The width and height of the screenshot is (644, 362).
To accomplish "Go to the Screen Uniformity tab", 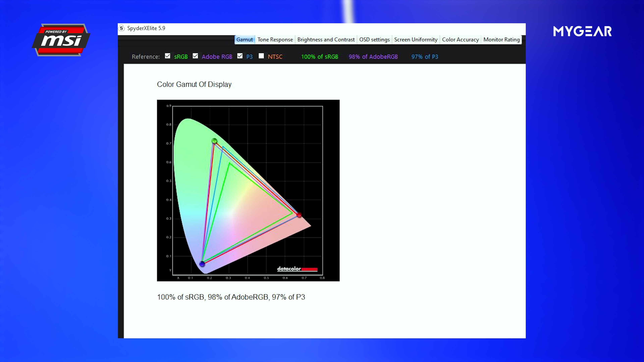I will click(x=416, y=40).
